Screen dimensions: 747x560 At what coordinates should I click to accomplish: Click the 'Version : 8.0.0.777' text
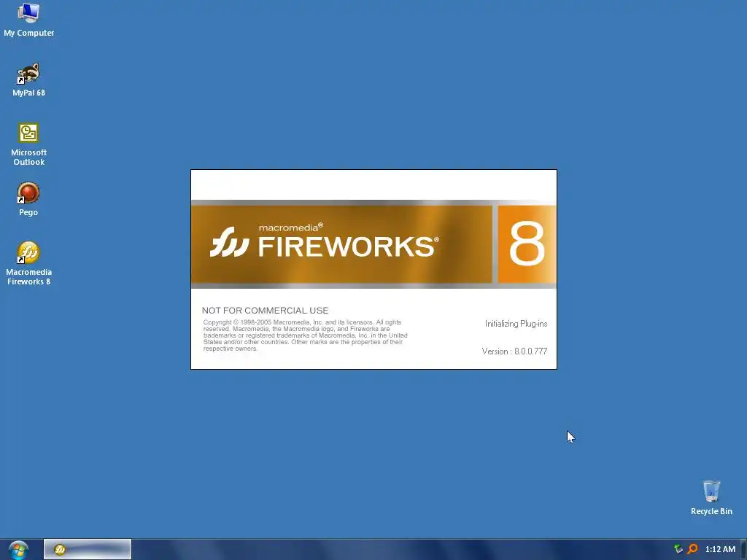tap(514, 351)
